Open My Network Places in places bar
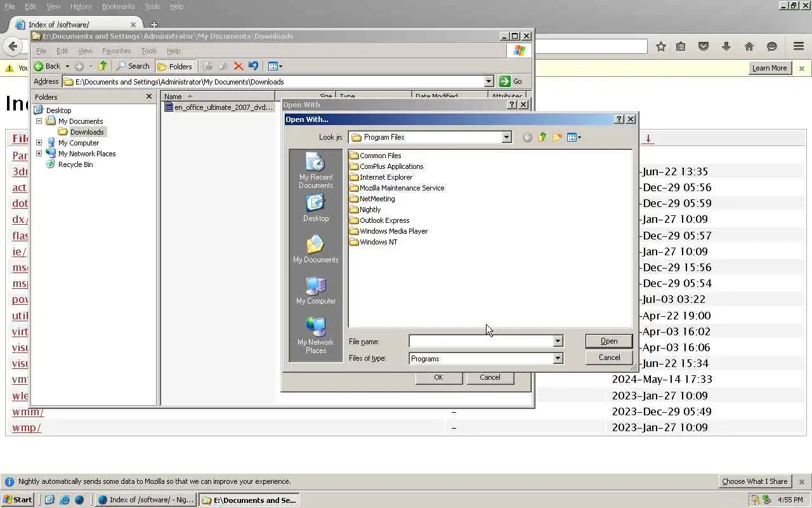The width and height of the screenshot is (812, 508). [x=316, y=335]
